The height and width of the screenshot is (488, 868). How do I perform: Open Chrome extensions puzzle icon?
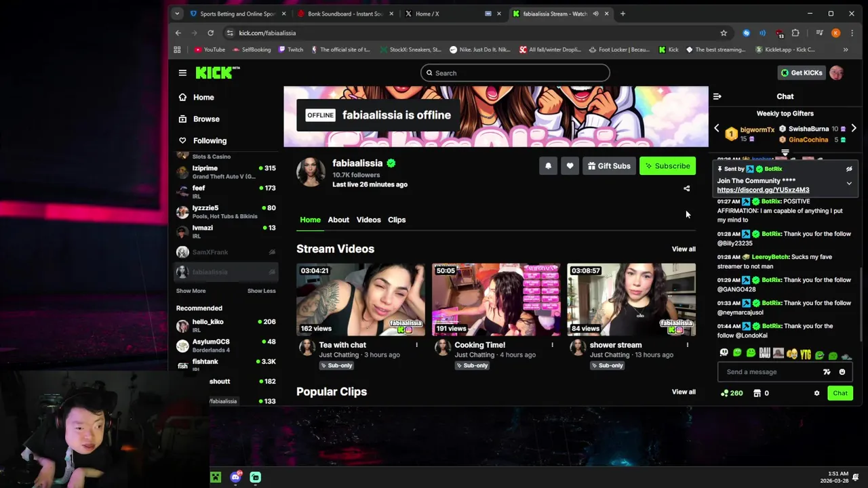click(795, 33)
